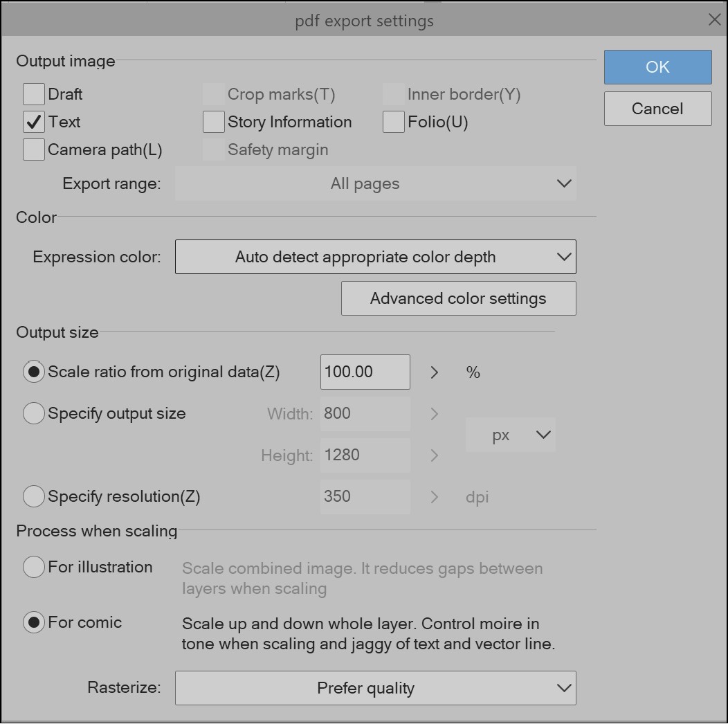Click the dpi resolution field showing 350
728x724 pixels.
click(365, 496)
